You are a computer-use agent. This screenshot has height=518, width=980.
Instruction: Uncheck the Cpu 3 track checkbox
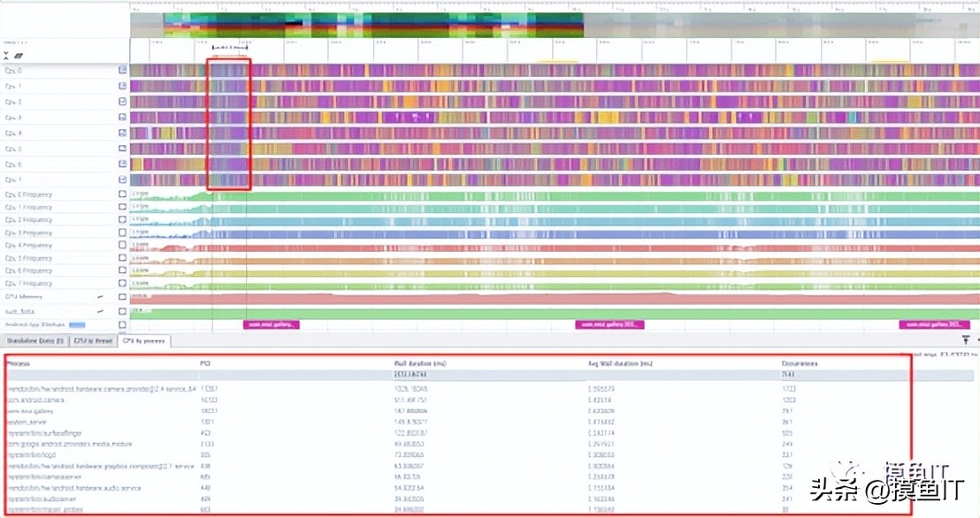pyautogui.click(x=123, y=118)
